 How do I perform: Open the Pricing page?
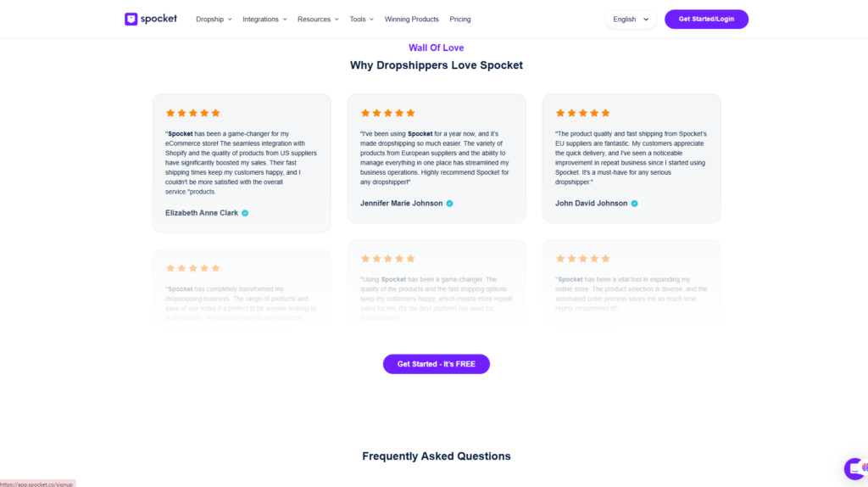(x=460, y=20)
